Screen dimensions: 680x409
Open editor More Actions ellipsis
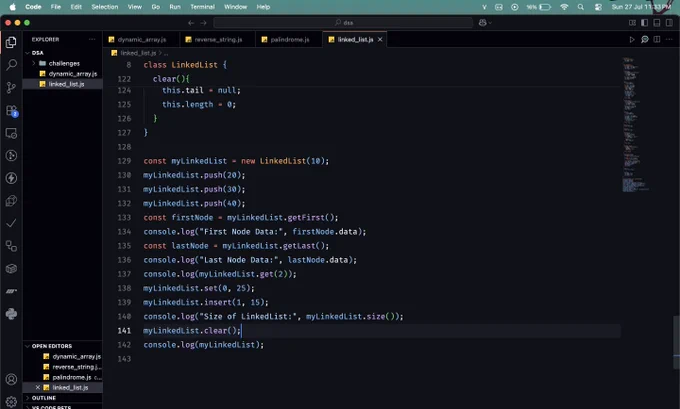point(669,39)
